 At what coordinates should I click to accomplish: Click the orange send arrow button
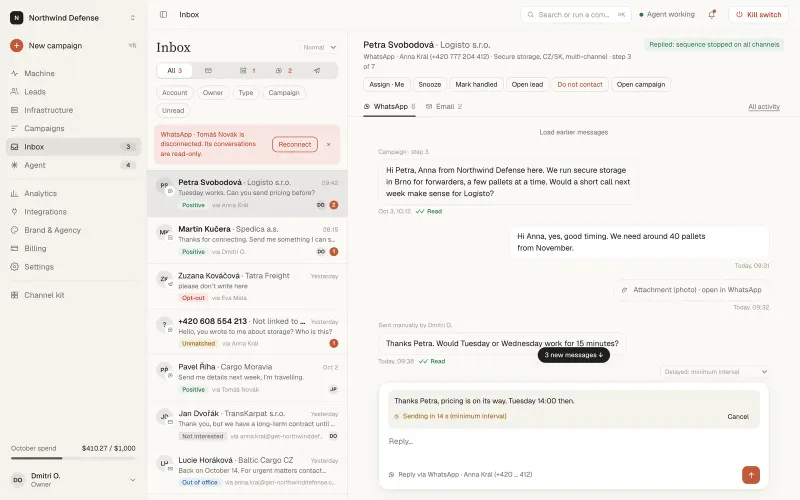point(751,475)
